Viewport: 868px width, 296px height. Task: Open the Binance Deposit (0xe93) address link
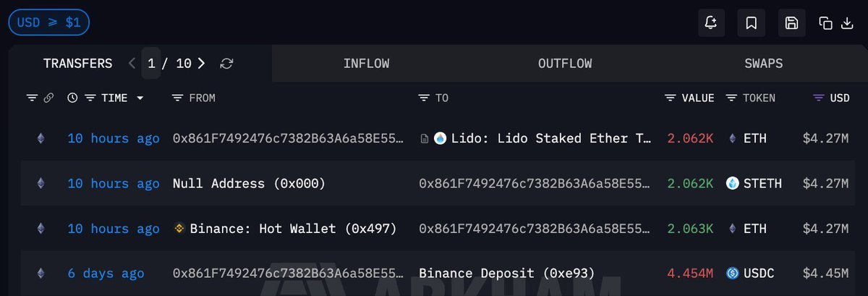tap(506, 274)
